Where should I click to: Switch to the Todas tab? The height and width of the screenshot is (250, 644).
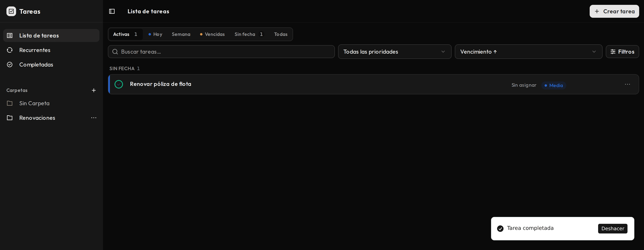[281, 34]
